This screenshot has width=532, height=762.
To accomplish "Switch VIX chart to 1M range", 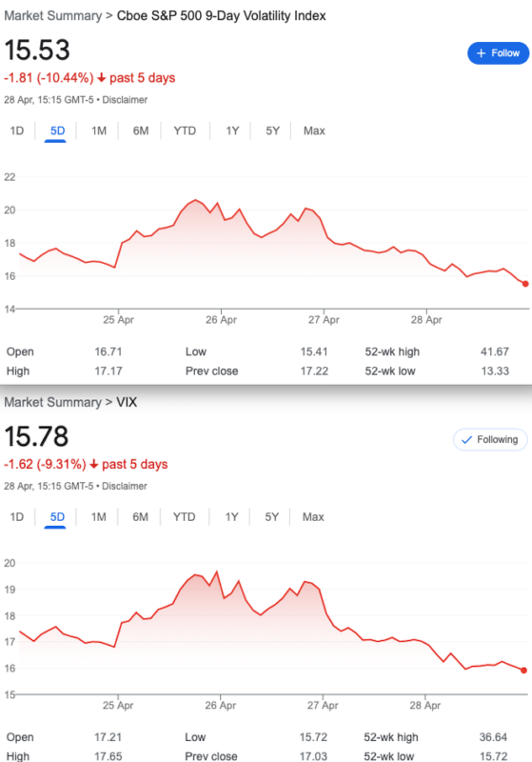I will 99,516.
